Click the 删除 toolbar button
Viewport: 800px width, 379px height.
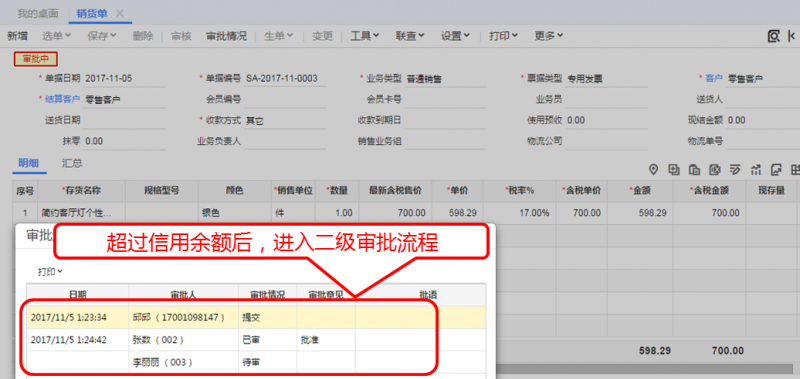pyautogui.click(x=143, y=36)
